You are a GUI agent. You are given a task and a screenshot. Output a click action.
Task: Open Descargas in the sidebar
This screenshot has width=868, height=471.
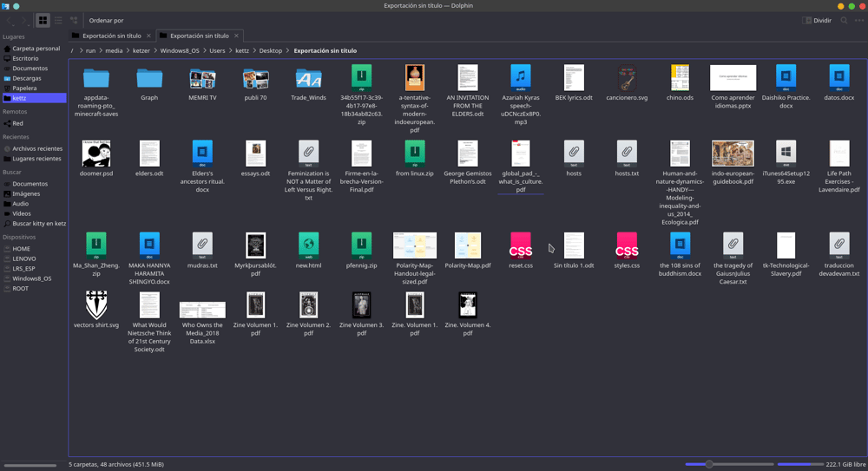tap(33, 78)
